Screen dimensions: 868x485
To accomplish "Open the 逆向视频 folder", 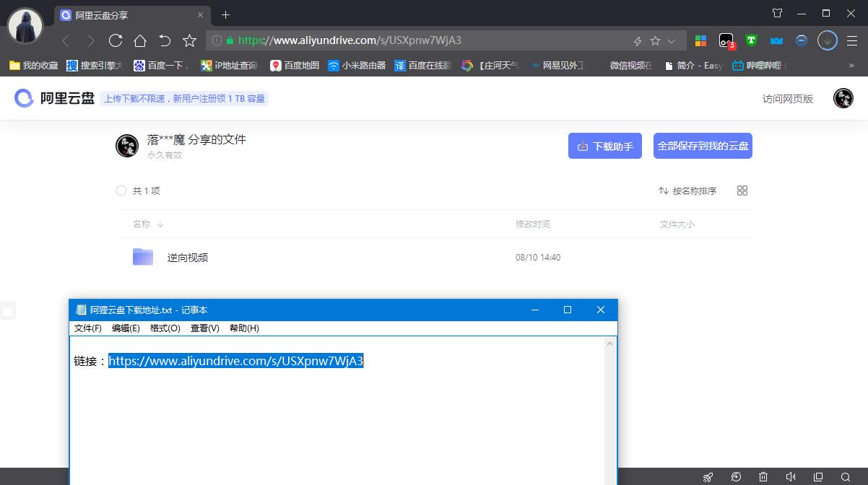I will point(188,258).
